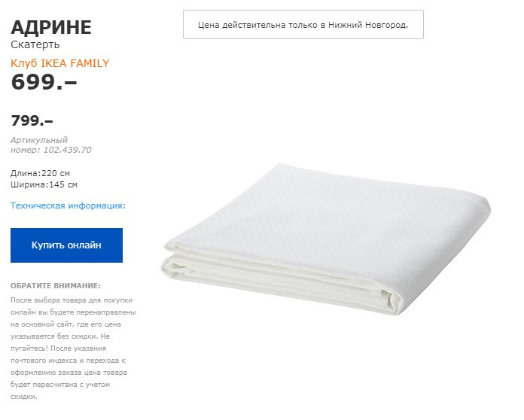Select the АДРИНЕ product title
Viewport: 524px width, 420px height.
tap(51, 27)
